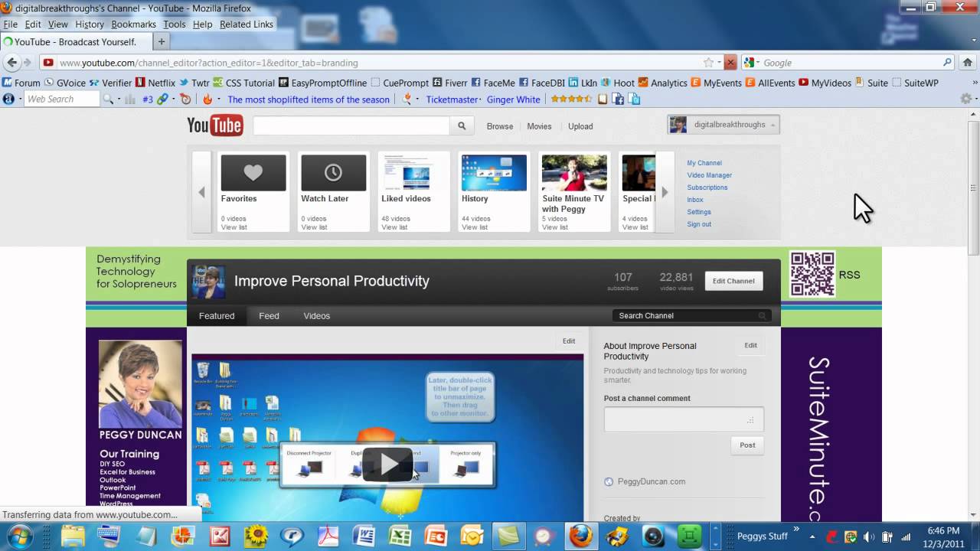This screenshot has width=980, height=551.
Task: Click the Windows Start button
Action: pyautogui.click(x=21, y=536)
